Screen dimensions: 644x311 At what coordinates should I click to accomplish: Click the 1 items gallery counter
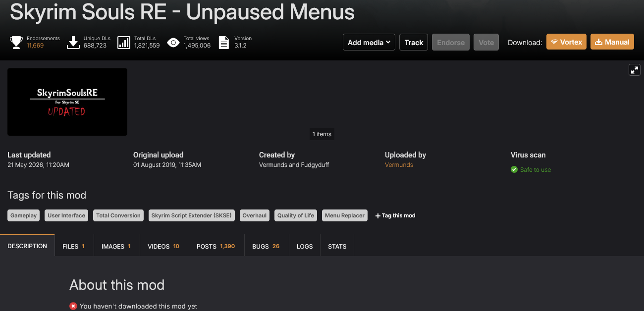[322, 134]
